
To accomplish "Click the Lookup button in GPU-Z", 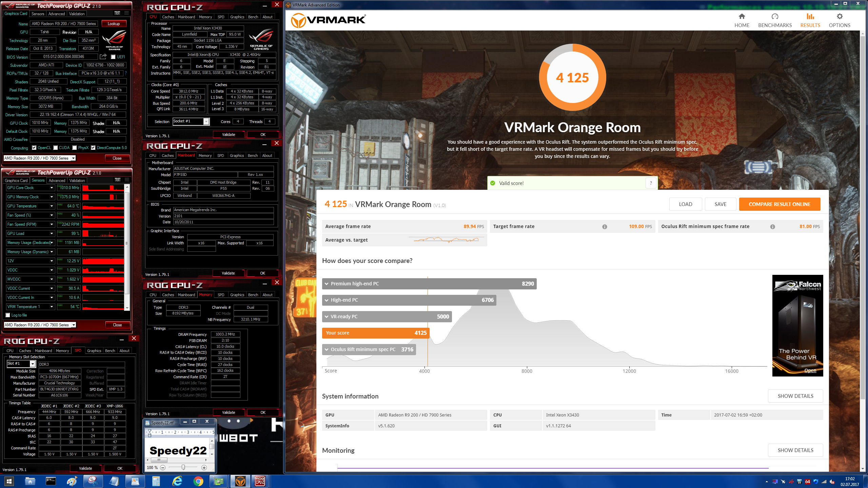I will pos(114,24).
